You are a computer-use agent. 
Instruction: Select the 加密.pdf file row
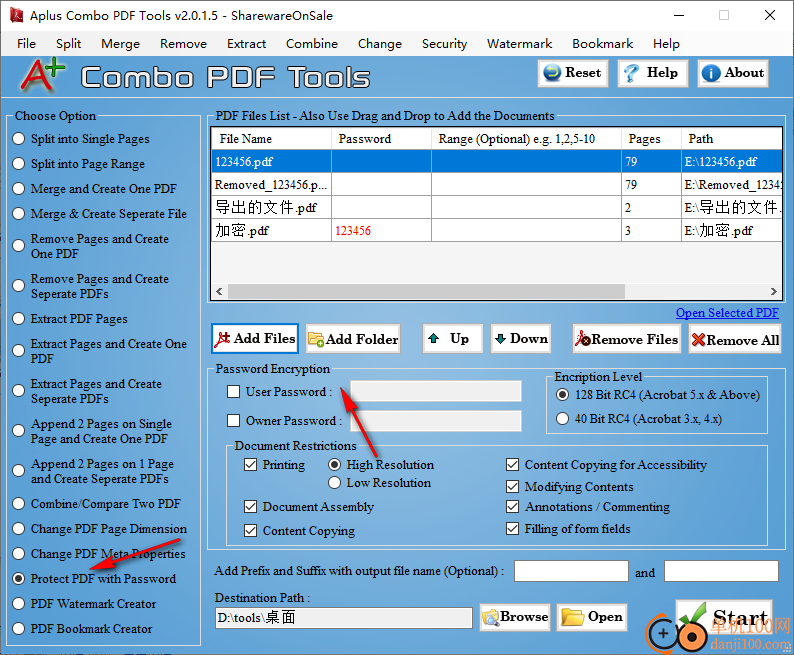(x=496, y=231)
